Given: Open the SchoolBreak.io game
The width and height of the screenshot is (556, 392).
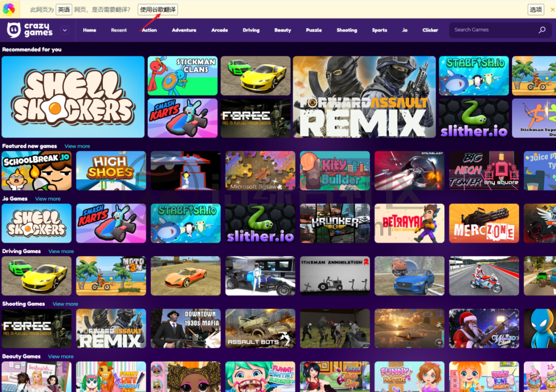Looking at the screenshot, I should (x=37, y=171).
